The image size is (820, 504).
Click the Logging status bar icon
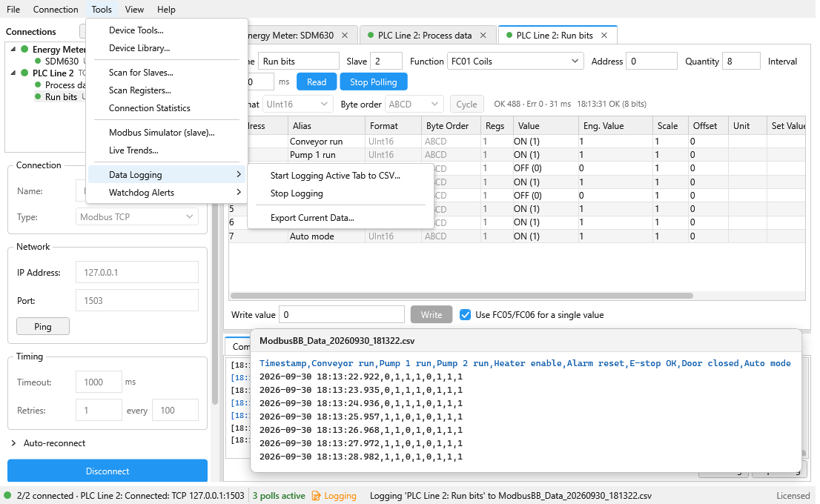(x=316, y=496)
